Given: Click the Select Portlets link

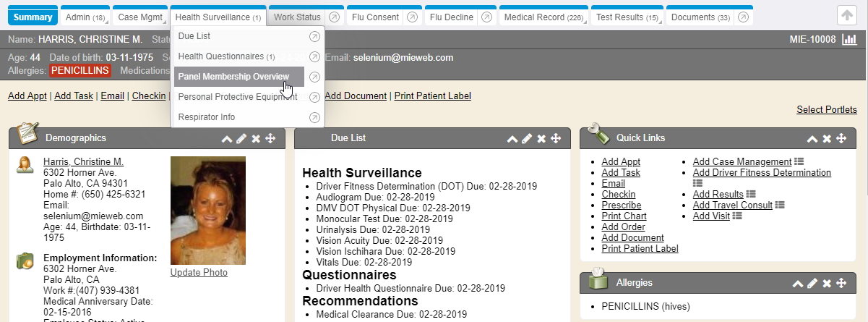Looking at the screenshot, I should (826, 109).
